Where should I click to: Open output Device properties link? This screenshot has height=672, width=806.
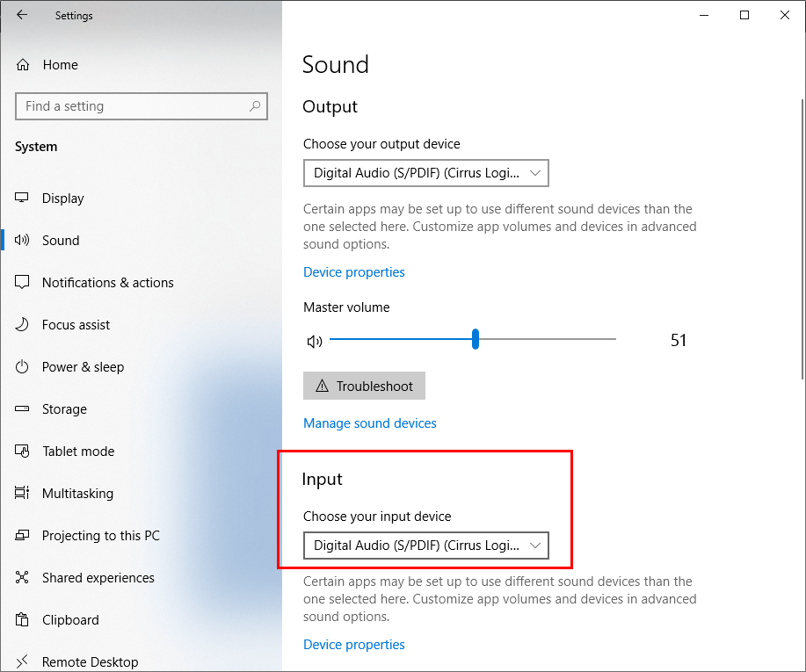pyautogui.click(x=353, y=272)
